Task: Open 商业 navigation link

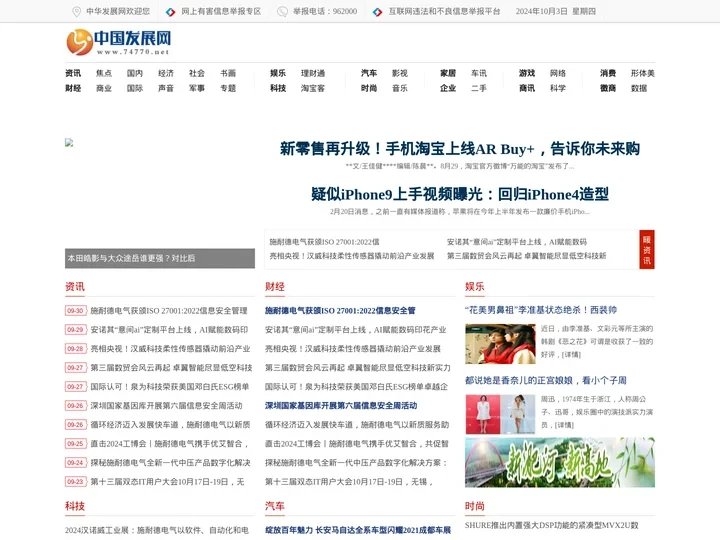Action: (x=104, y=88)
